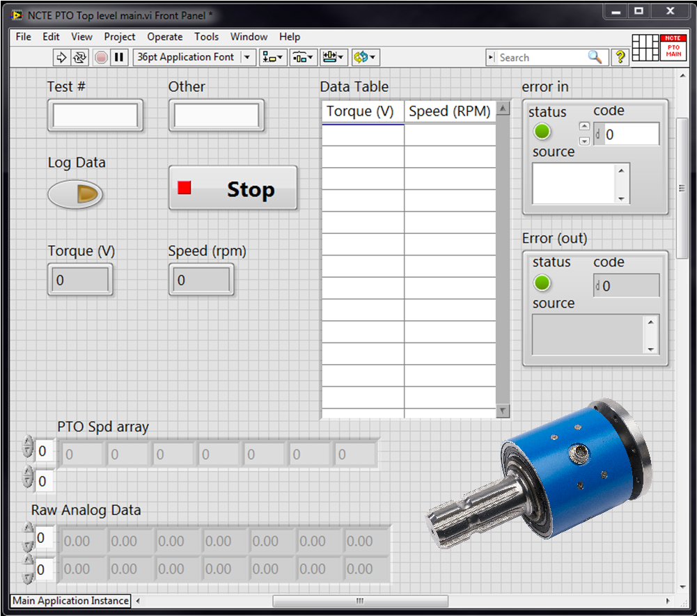
Task: Click the search magnifier icon
Action: click(595, 58)
